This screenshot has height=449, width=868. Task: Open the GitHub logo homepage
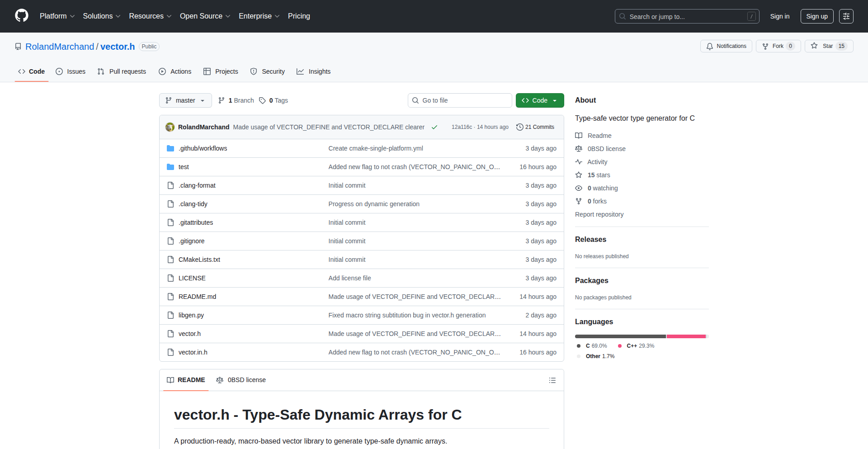[x=22, y=16]
